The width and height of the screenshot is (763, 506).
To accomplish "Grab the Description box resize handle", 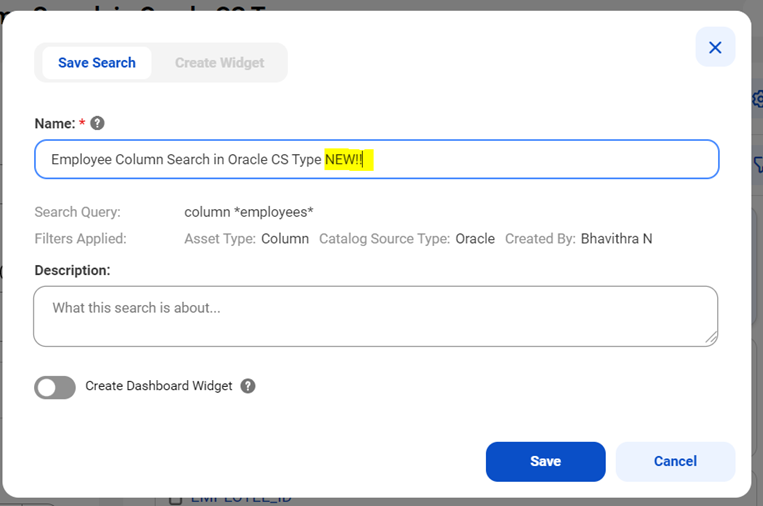I will click(x=711, y=339).
